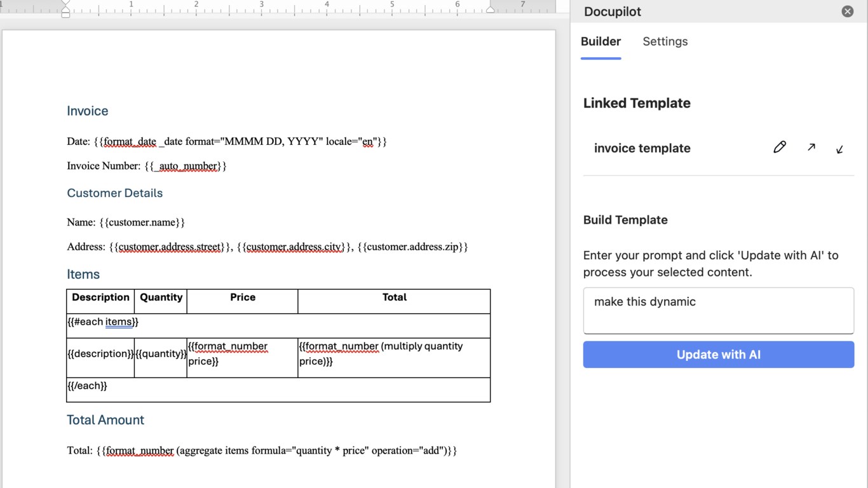This screenshot has height=488, width=868.
Task: Open the Settings tab
Action: 665,41
